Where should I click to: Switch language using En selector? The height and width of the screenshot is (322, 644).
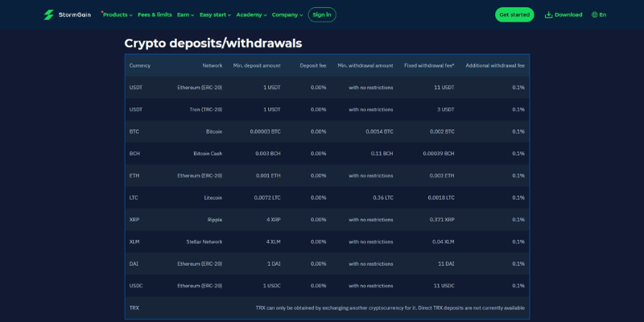[x=603, y=14]
